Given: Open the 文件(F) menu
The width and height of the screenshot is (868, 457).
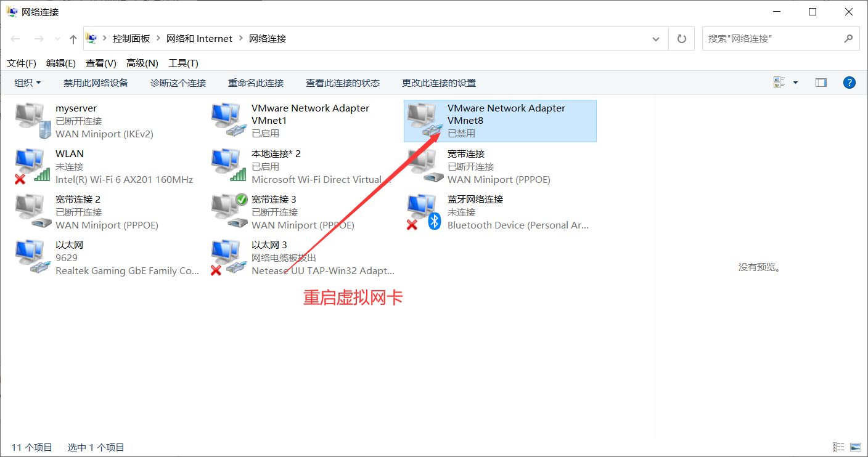Looking at the screenshot, I should click(x=22, y=63).
